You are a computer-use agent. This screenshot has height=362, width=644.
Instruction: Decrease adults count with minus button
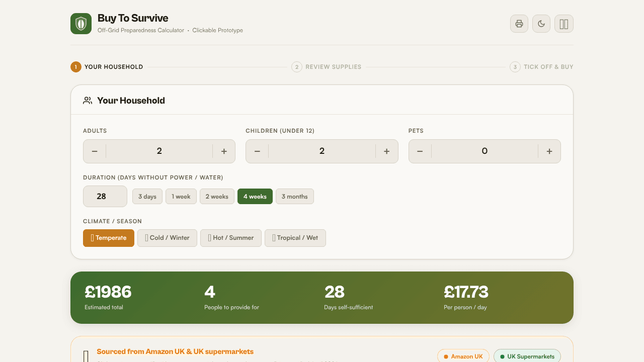pyautogui.click(x=95, y=151)
